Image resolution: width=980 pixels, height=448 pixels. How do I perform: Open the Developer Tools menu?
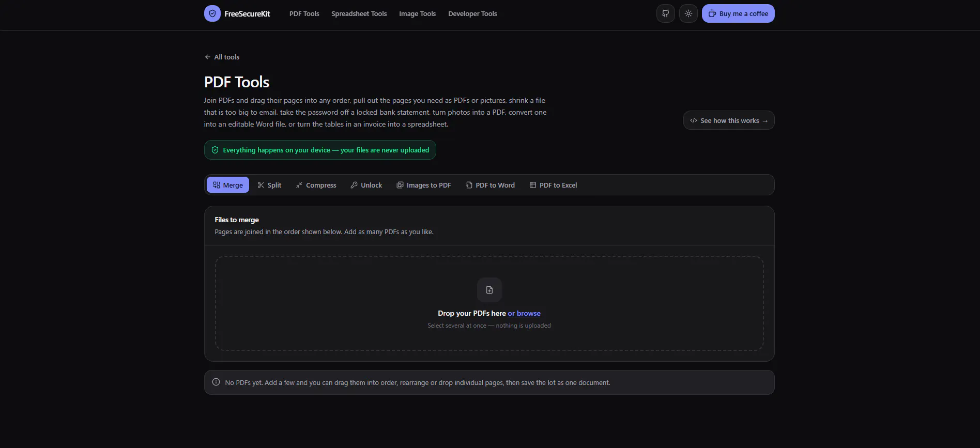[x=472, y=13]
